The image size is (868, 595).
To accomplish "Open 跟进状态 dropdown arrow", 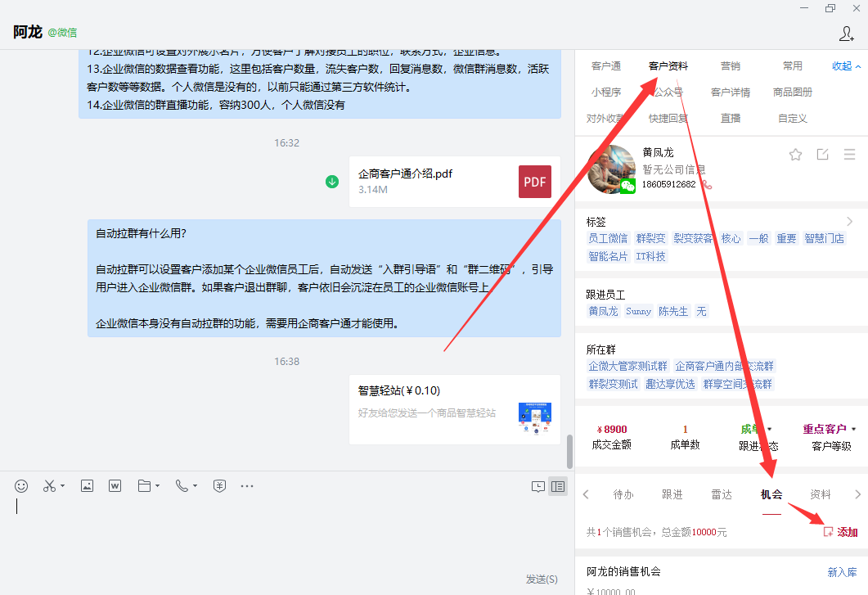I will pyautogui.click(x=770, y=430).
